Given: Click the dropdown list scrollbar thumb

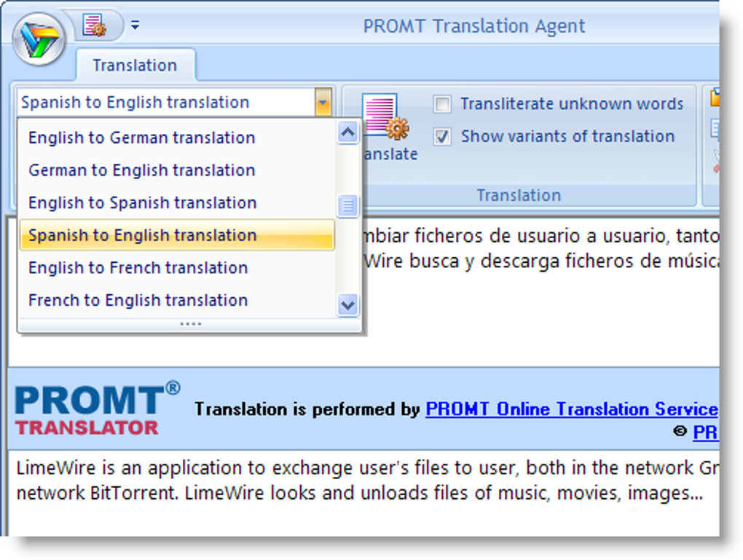Looking at the screenshot, I should tap(347, 205).
